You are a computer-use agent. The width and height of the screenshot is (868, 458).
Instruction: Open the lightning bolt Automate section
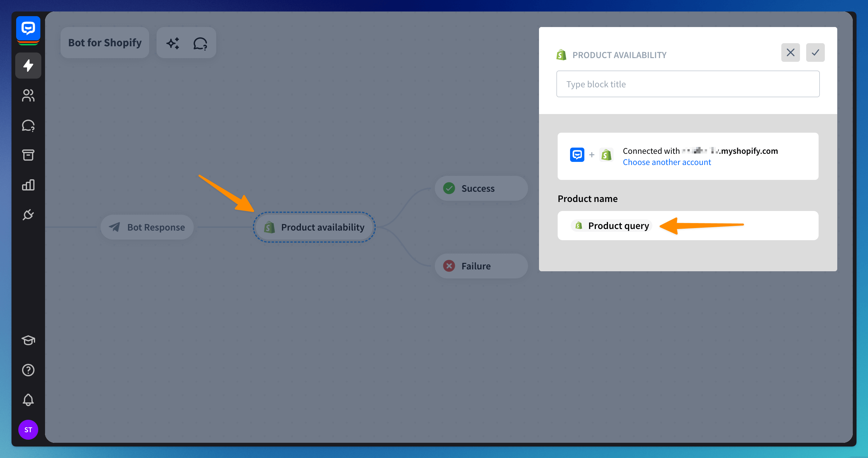click(x=28, y=65)
